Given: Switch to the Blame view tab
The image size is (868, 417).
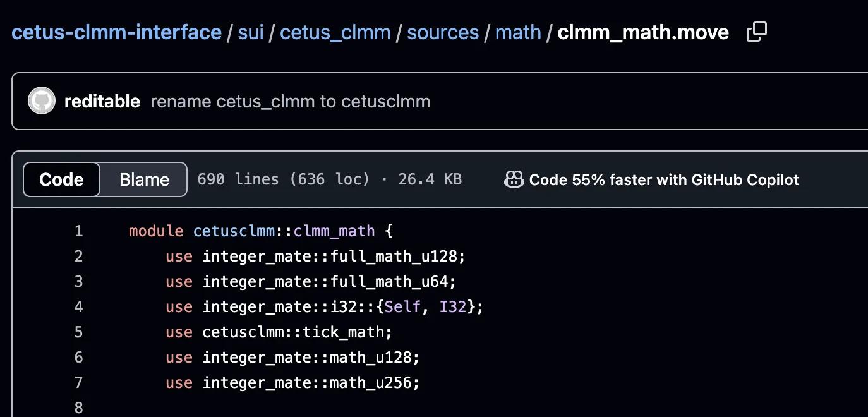Looking at the screenshot, I should (x=144, y=180).
